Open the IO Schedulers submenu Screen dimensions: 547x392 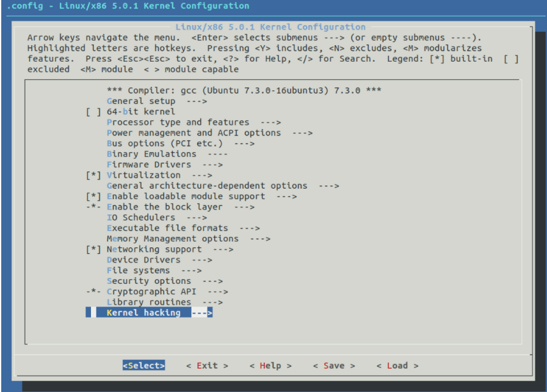click(157, 217)
